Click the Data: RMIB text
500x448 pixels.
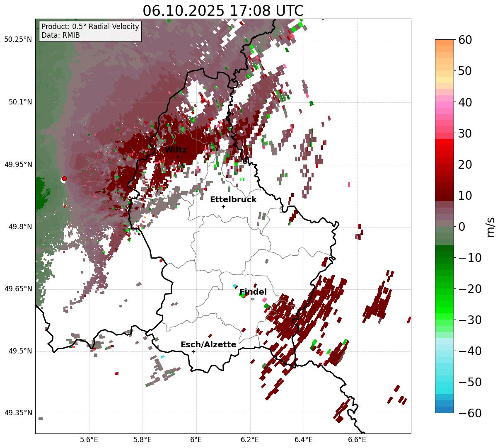pyautogui.click(x=60, y=35)
